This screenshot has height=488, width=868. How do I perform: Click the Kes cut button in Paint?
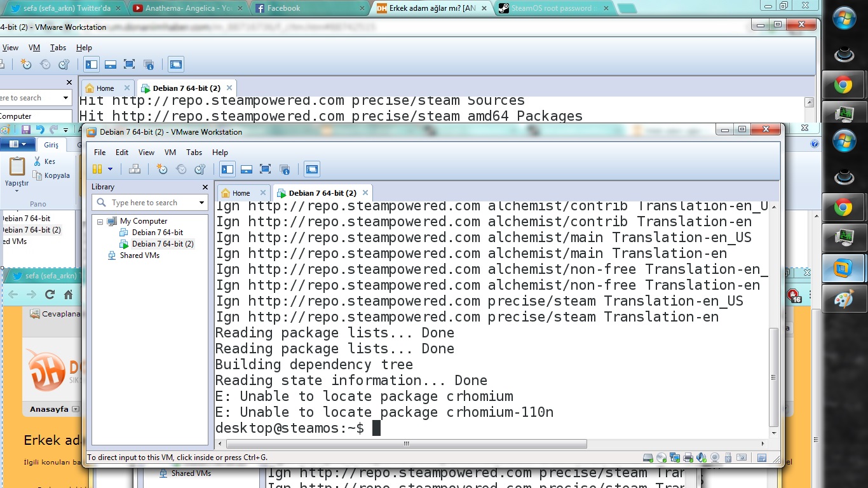pos(44,161)
